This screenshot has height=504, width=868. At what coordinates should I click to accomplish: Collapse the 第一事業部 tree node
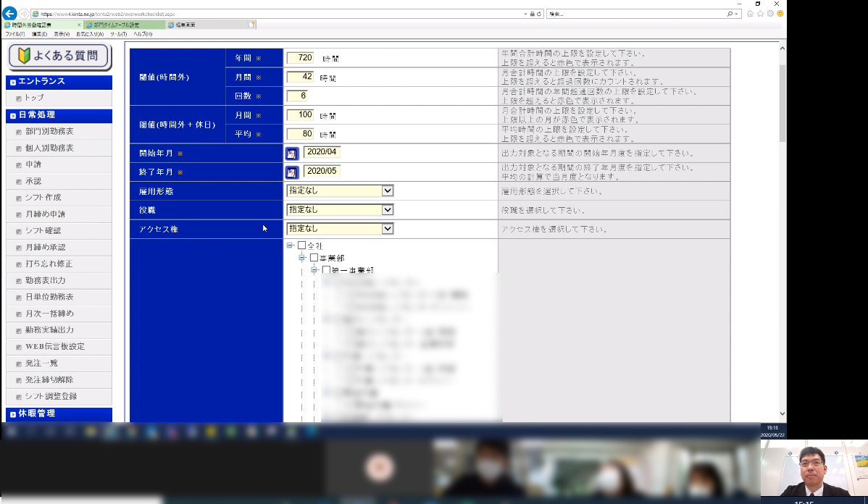[314, 269]
